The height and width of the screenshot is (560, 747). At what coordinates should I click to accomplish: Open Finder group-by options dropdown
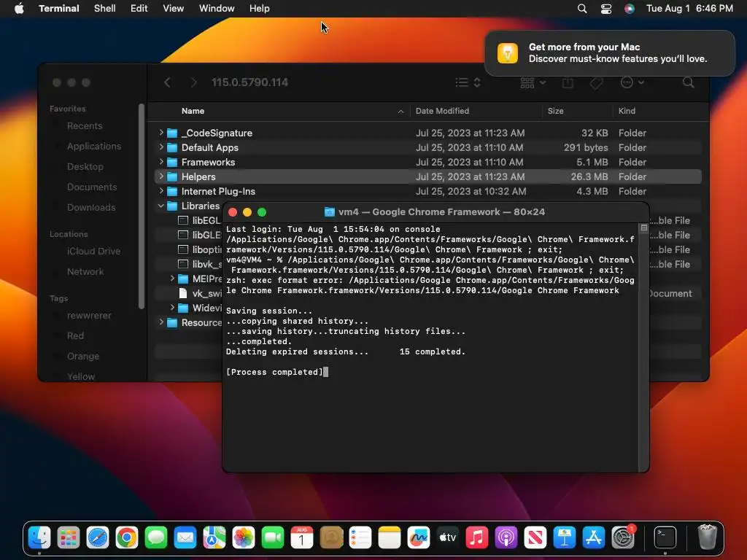(x=533, y=83)
